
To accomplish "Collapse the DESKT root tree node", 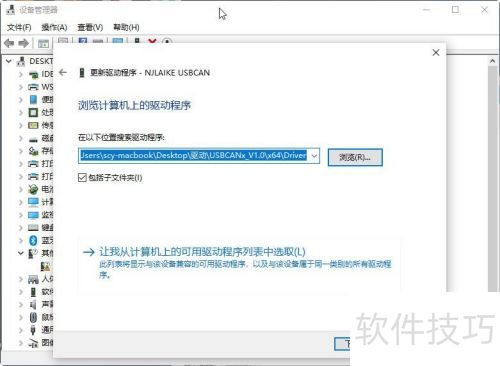I will tap(9, 61).
